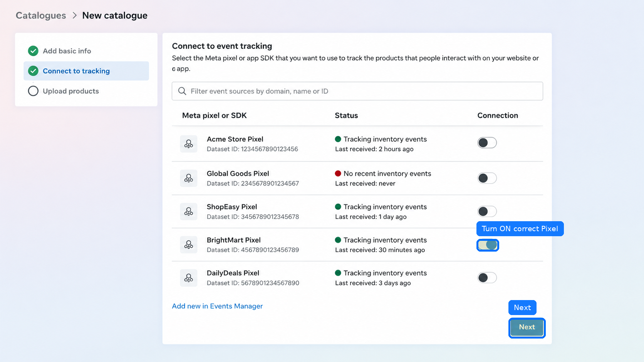Click the DailyDeals Pixel name
The height and width of the screenshot is (362, 644).
(x=233, y=273)
